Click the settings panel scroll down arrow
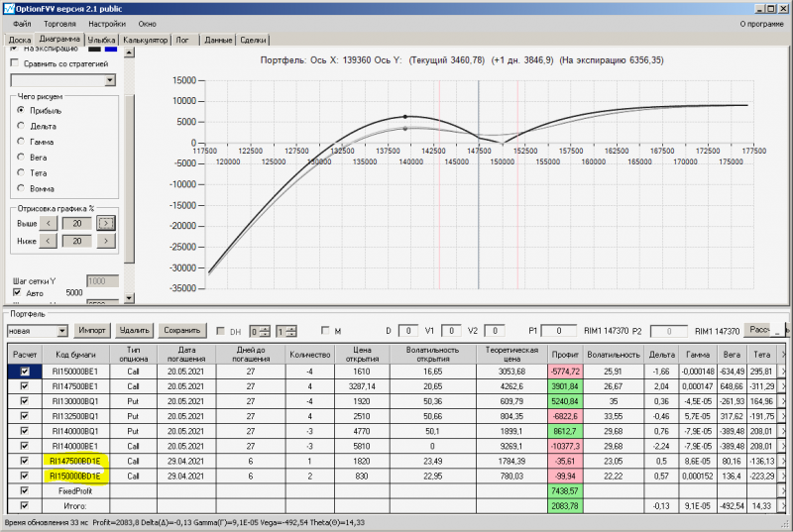 tap(129, 298)
